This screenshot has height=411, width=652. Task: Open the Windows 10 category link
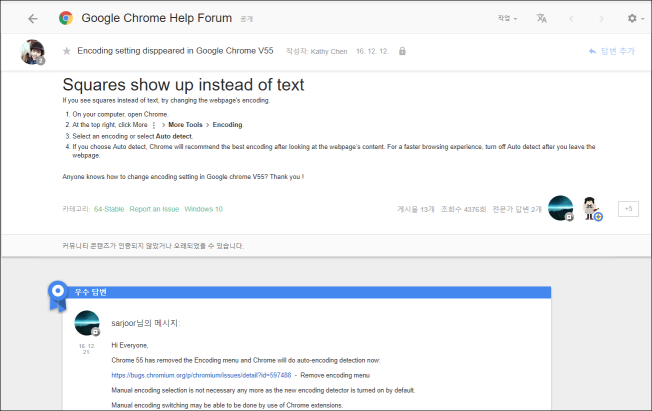204,209
